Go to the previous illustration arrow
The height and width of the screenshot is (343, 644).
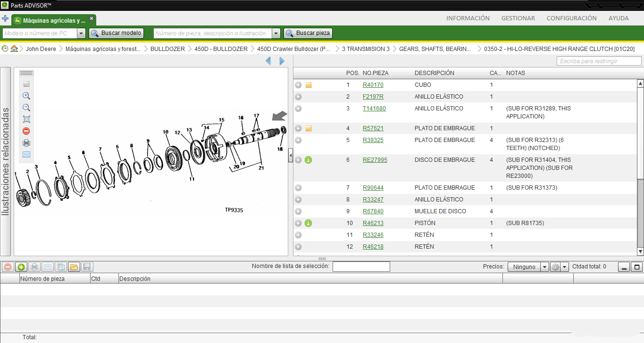coord(268,61)
